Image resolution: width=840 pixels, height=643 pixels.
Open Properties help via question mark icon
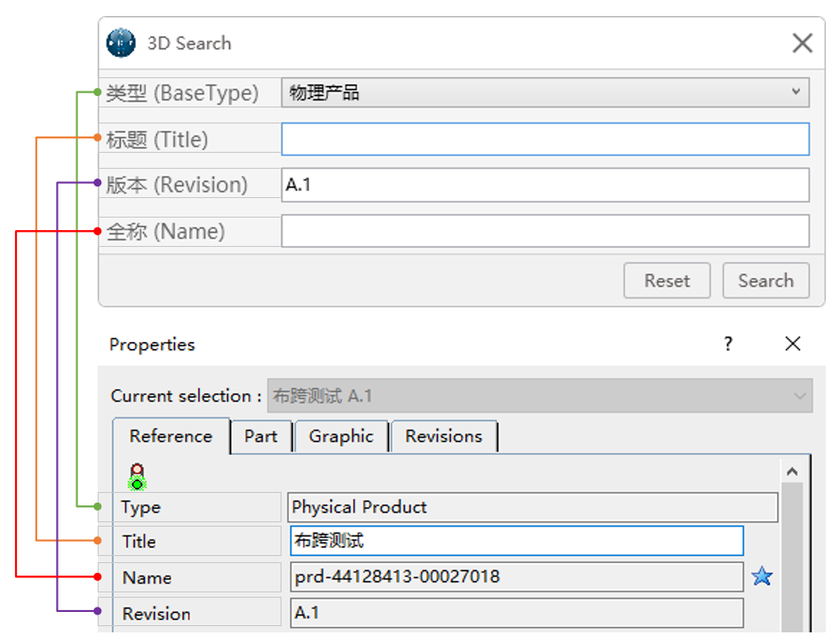tap(727, 344)
